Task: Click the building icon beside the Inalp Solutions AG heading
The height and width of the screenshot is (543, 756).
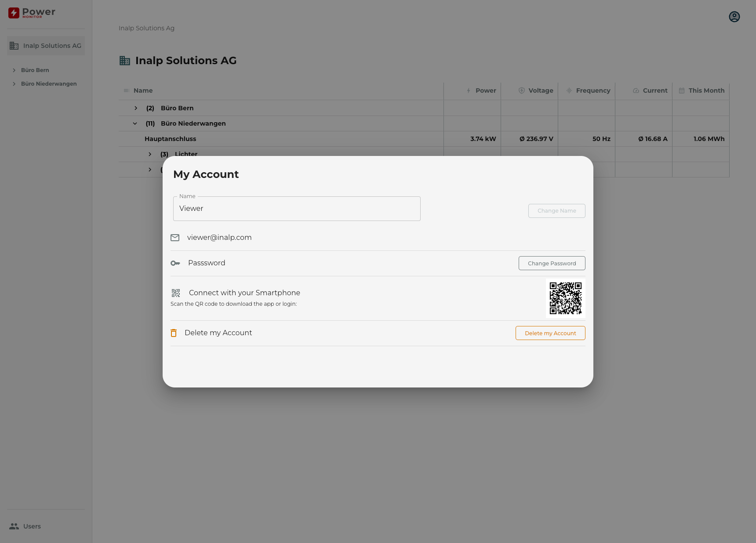Action: click(125, 61)
